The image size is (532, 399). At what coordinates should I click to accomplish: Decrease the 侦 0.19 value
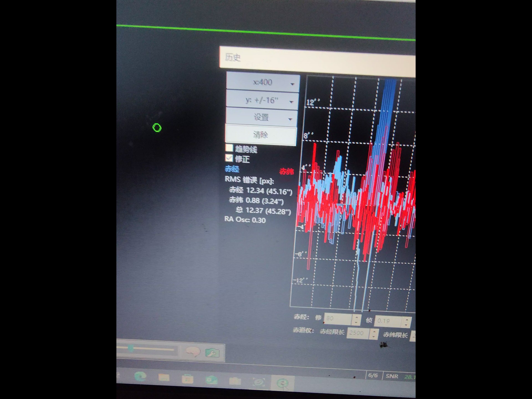coord(406,324)
